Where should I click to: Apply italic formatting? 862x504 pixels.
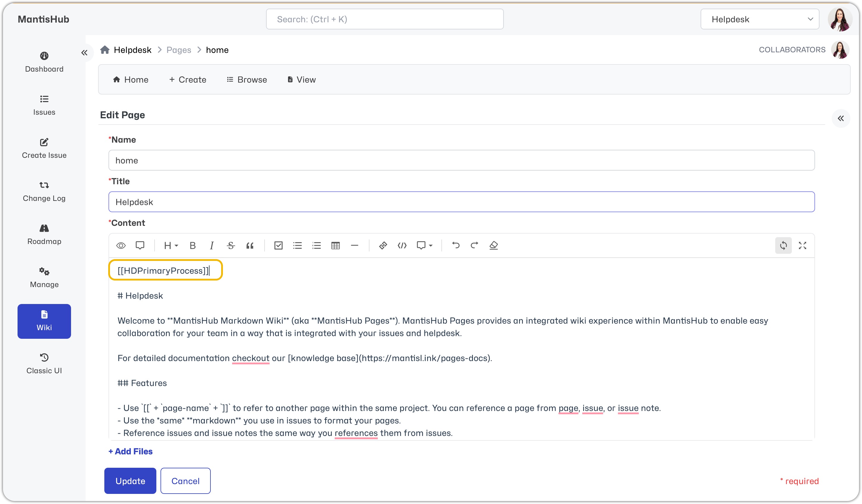(212, 245)
